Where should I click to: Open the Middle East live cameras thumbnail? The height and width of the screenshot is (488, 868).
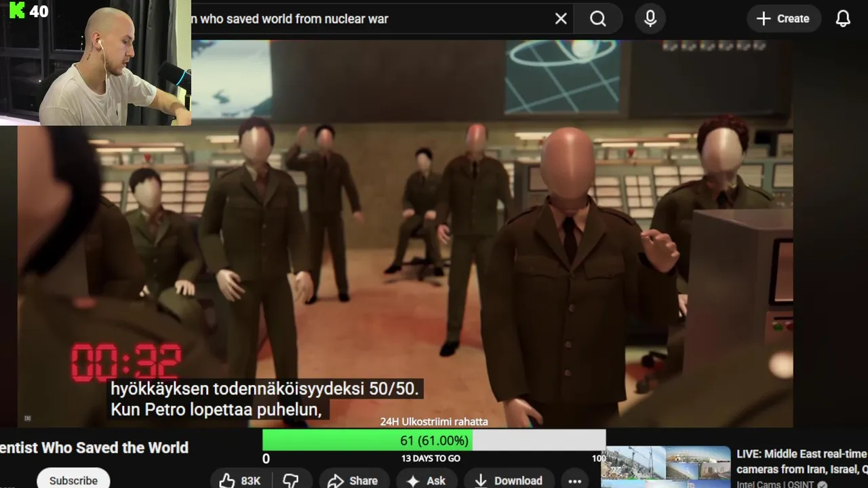click(666, 467)
